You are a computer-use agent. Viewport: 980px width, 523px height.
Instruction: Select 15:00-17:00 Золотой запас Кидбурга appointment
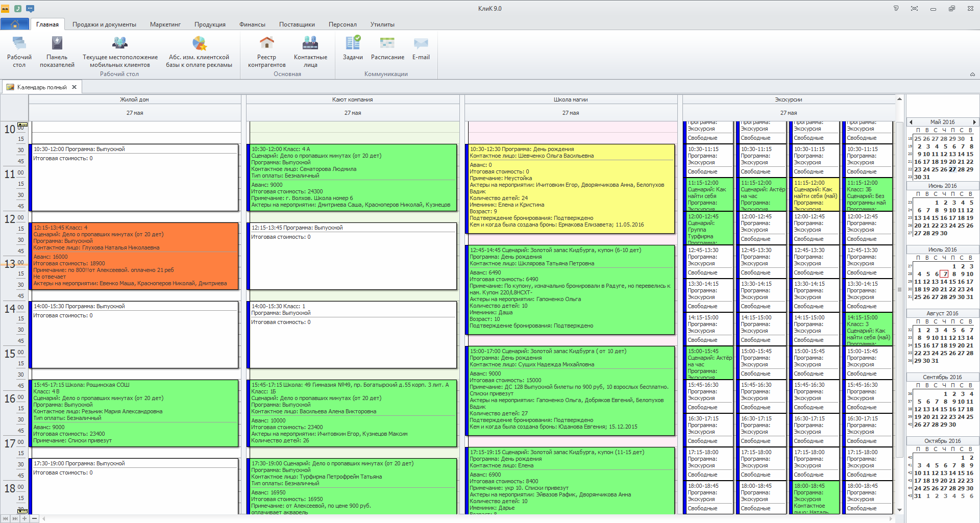point(570,391)
